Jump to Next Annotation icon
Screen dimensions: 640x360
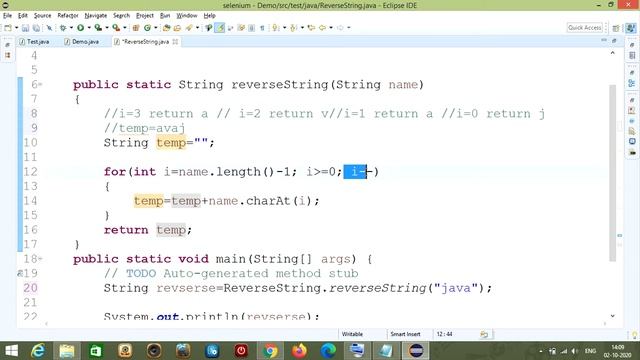(276, 28)
